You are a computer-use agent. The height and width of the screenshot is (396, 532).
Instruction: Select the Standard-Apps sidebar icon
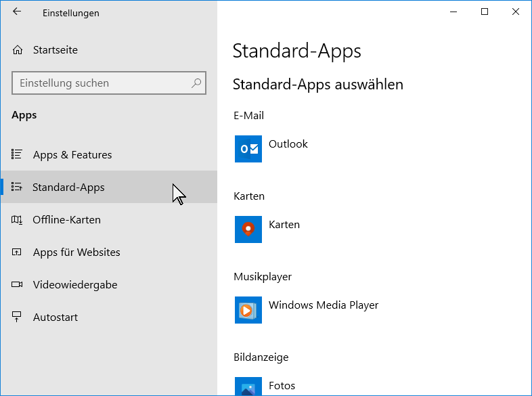coord(17,187)
